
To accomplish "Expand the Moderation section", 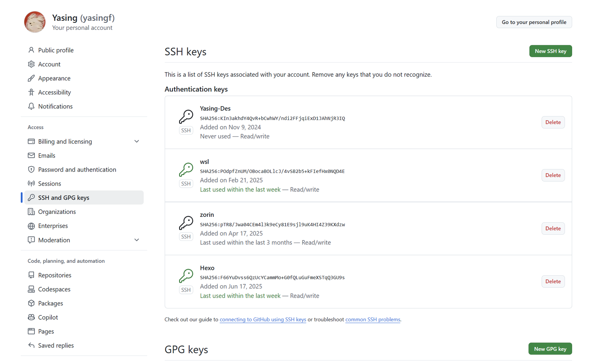I will 137,240.
